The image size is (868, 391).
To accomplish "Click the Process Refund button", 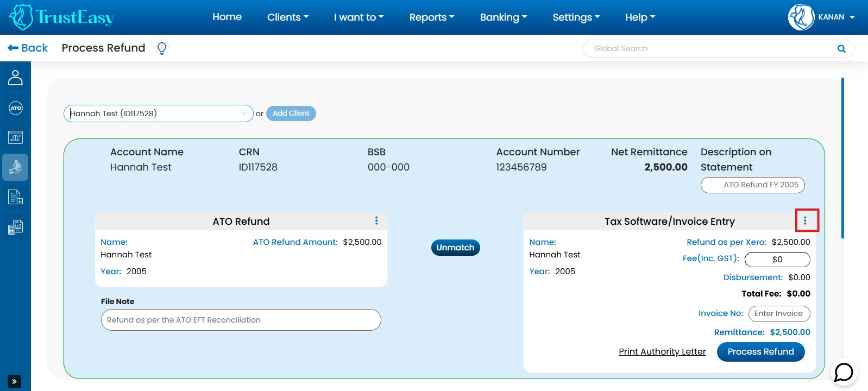I will coord(760,352).
